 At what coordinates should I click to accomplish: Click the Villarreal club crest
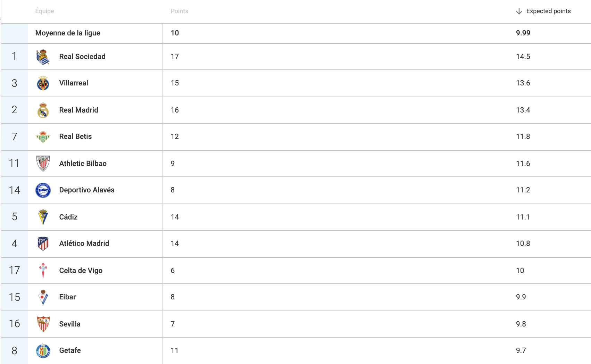click(43, 83)
